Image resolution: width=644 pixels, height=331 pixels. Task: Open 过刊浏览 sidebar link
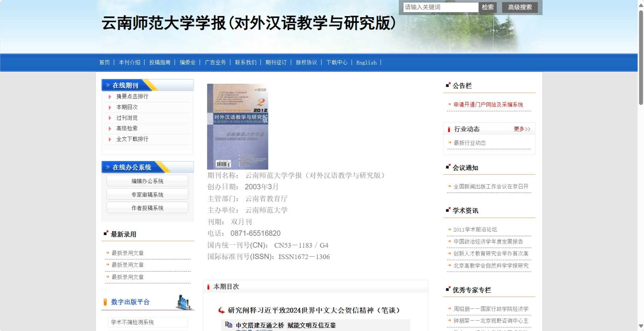coord(127,118)
